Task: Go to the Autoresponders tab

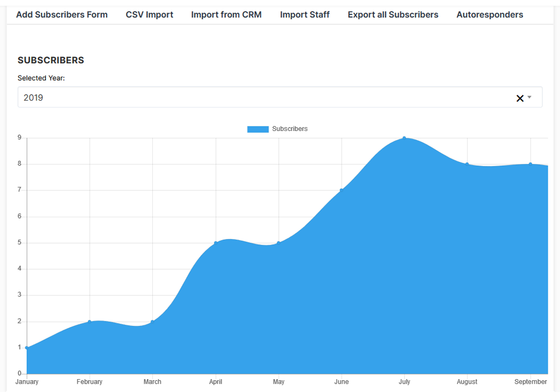Action: click(489, 15)
